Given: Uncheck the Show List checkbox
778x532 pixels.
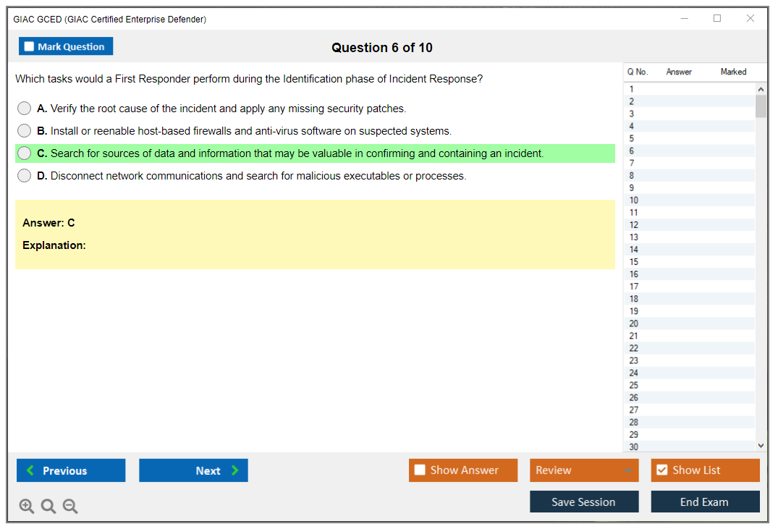Looking at the screenshot, I should pos(661,470).
